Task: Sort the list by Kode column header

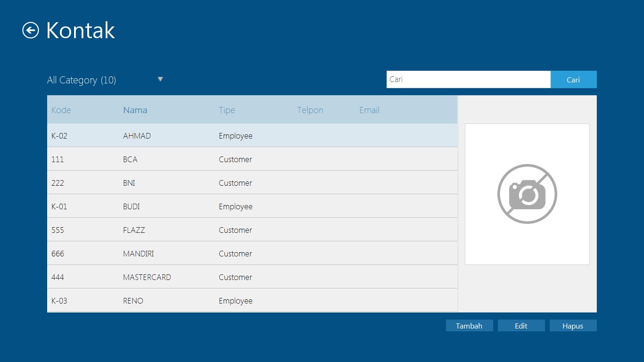Action: click(x=61, y=110)
